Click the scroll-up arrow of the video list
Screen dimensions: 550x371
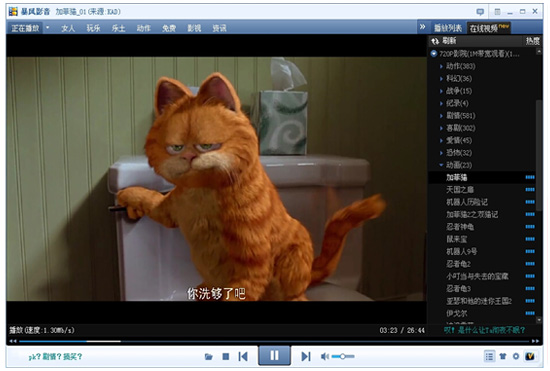click(x=539, y=52)
